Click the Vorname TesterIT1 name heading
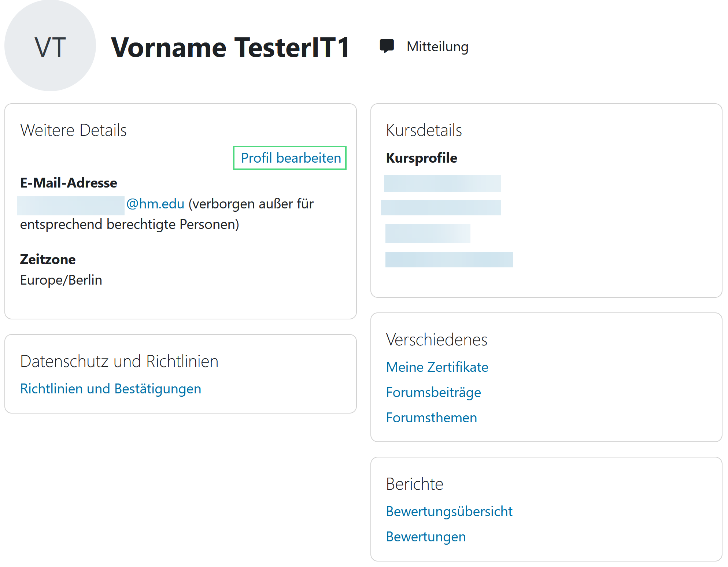728x567 pixels. 230,48
